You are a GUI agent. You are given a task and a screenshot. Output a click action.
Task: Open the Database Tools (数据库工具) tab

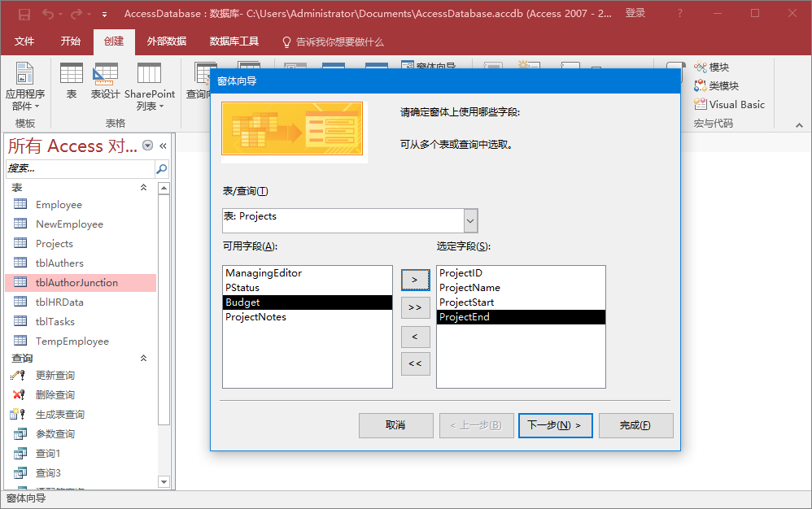(x=234, y=41)
